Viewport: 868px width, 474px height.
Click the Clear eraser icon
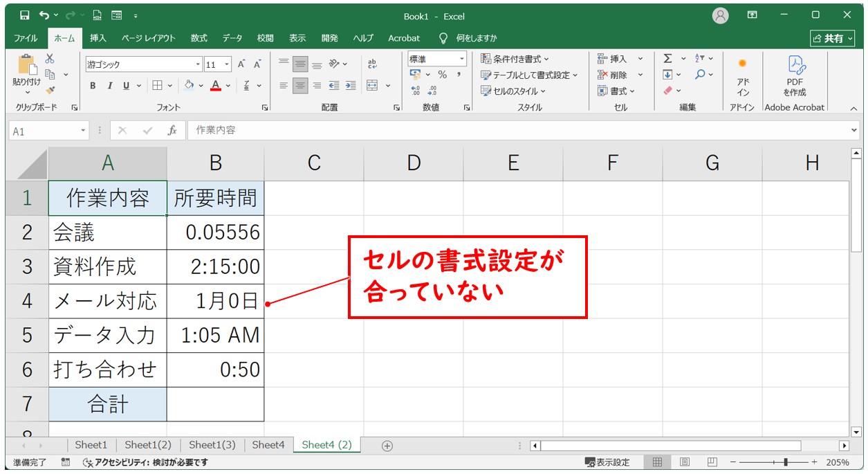pyautogui.click(x=667, y=91)
